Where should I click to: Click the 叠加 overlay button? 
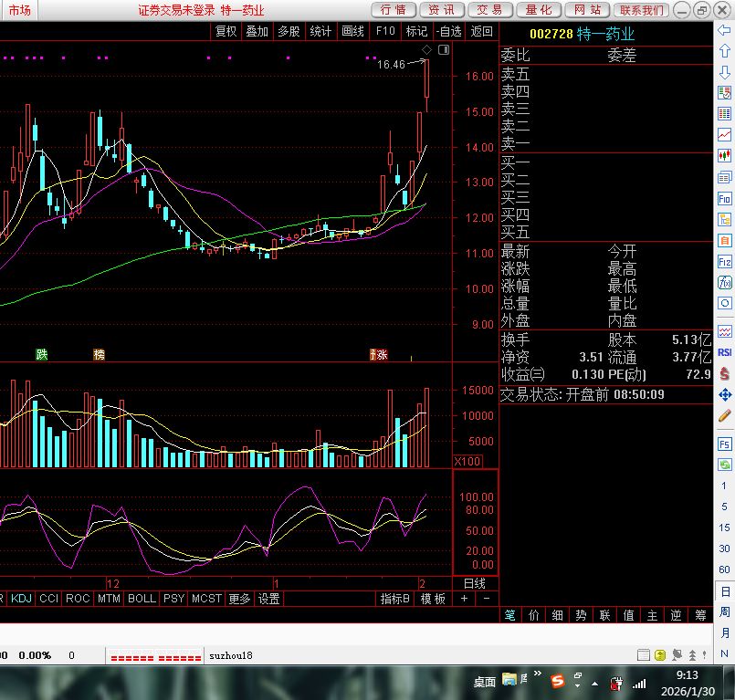click(x=257, y=30)
